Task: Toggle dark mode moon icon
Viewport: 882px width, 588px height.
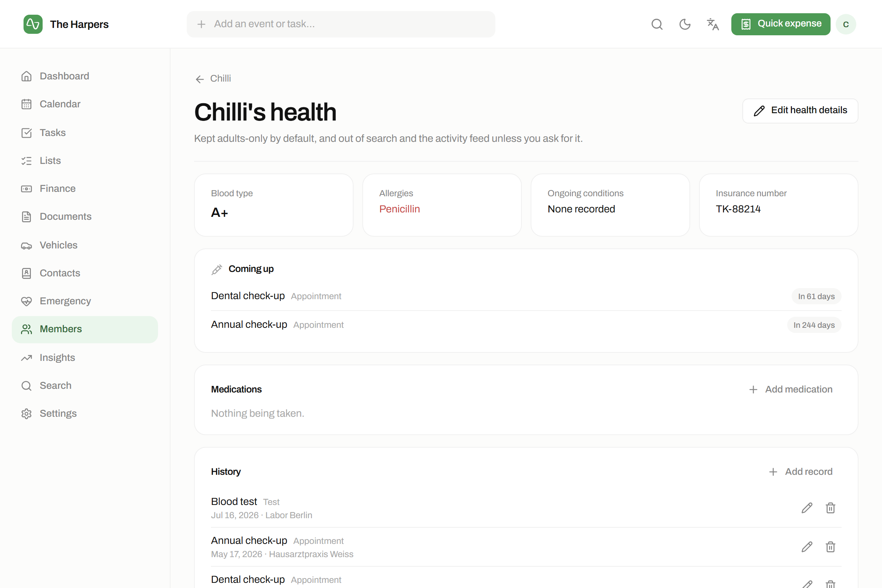Action: tap(685, 24)
